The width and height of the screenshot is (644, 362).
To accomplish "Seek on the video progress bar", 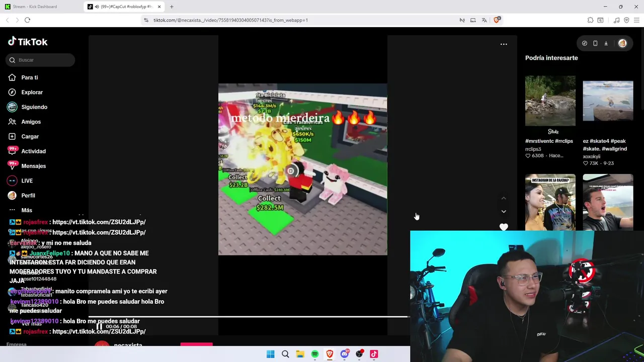I will point(249,317).
